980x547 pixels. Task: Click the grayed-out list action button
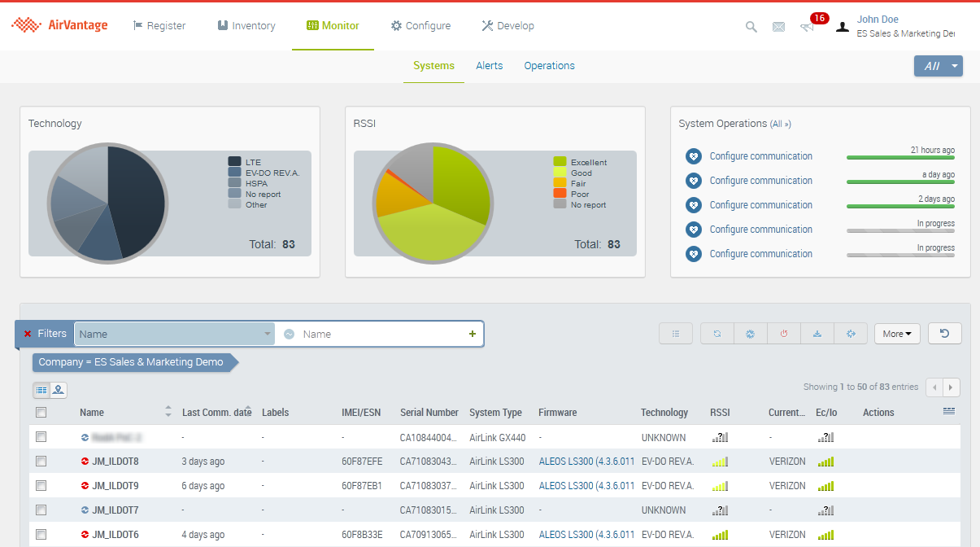[x=676, y=334]
